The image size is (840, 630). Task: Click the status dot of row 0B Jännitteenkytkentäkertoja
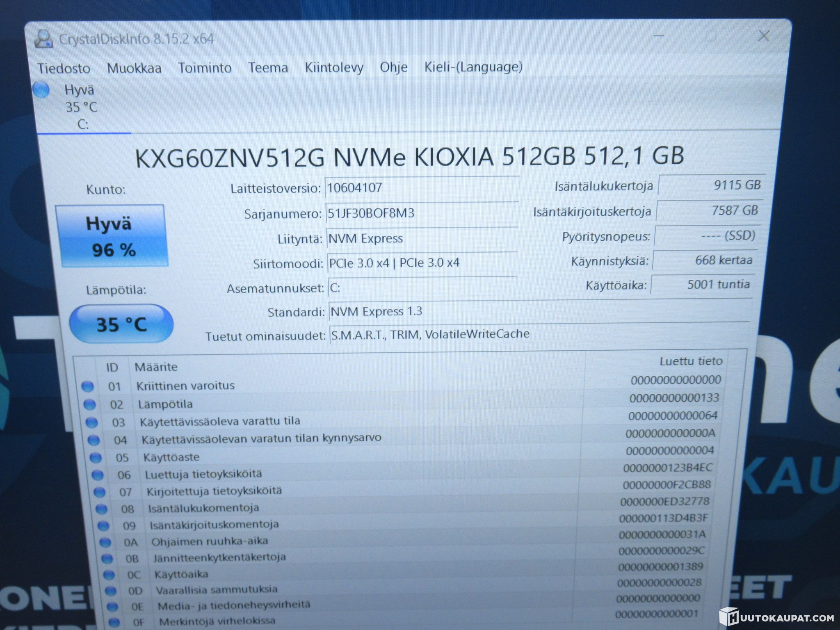point(107,559)
